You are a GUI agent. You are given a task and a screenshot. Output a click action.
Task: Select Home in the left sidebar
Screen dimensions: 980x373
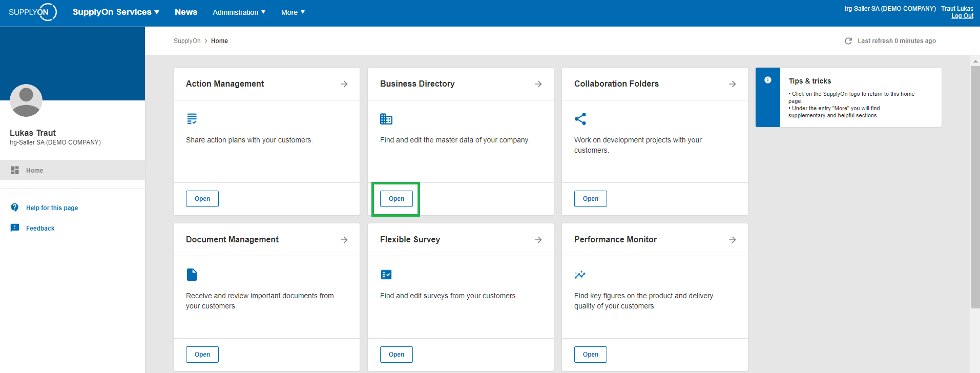coord(72,170)
